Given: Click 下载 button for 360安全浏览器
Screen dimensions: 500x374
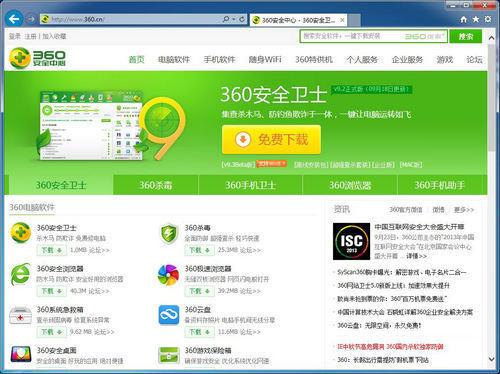Looking at the screenshot, I should [x=51, y=291].
